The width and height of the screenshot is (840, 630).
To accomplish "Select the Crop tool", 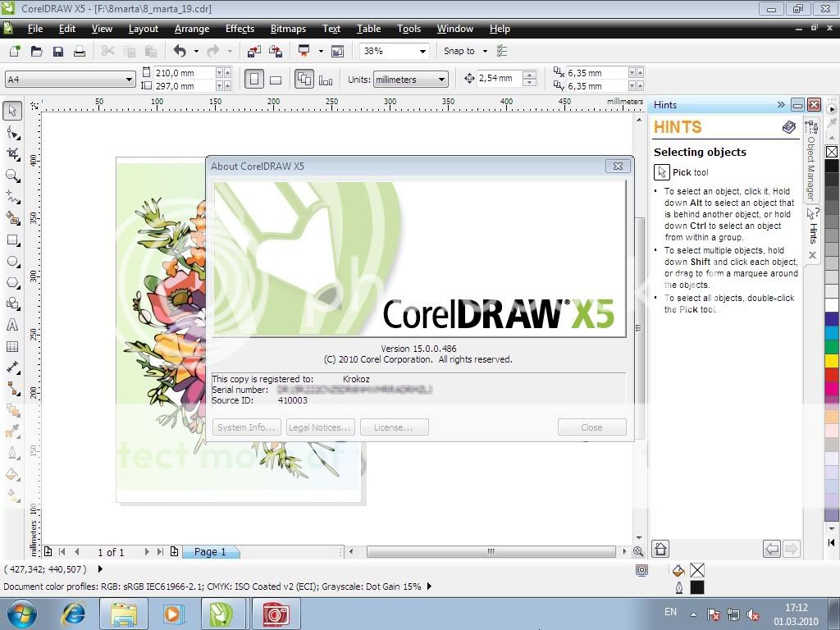I will pyautogui.click(x=12, y=153).
